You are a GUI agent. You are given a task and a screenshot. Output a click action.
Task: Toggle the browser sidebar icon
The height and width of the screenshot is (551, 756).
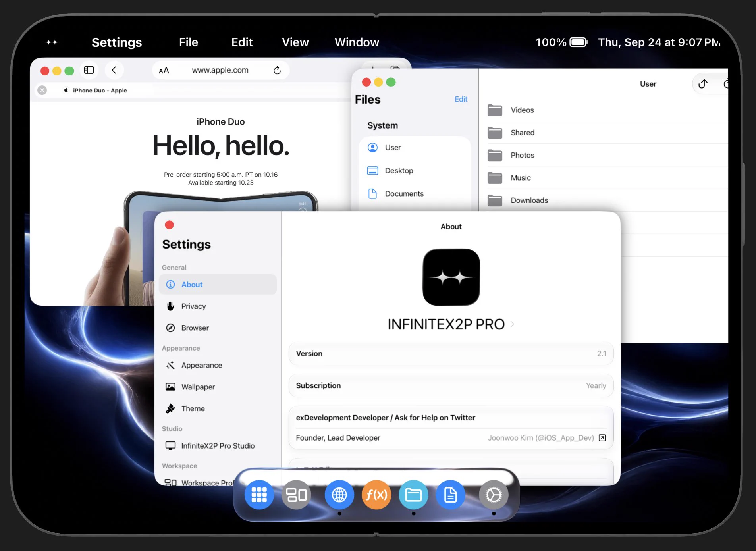[89, 70]
